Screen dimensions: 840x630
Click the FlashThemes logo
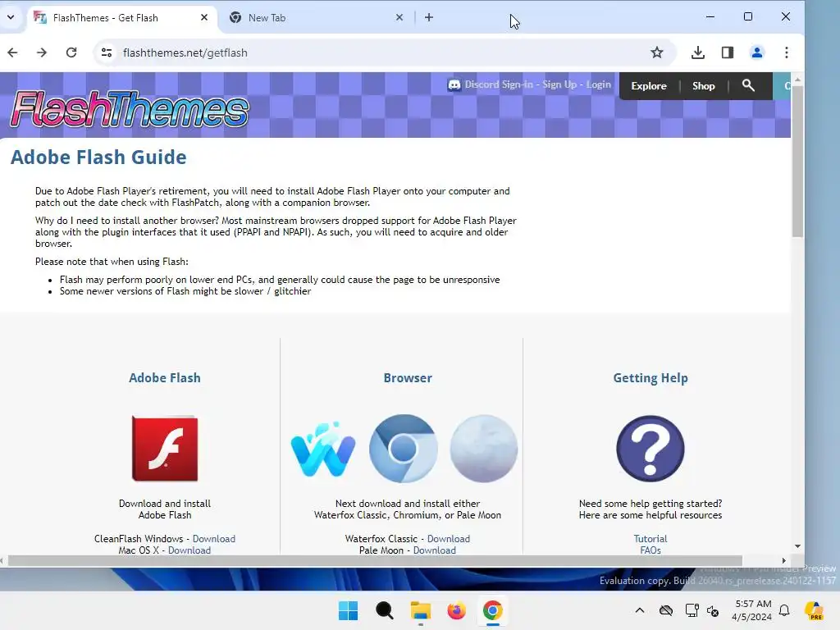tap(130, 109)
